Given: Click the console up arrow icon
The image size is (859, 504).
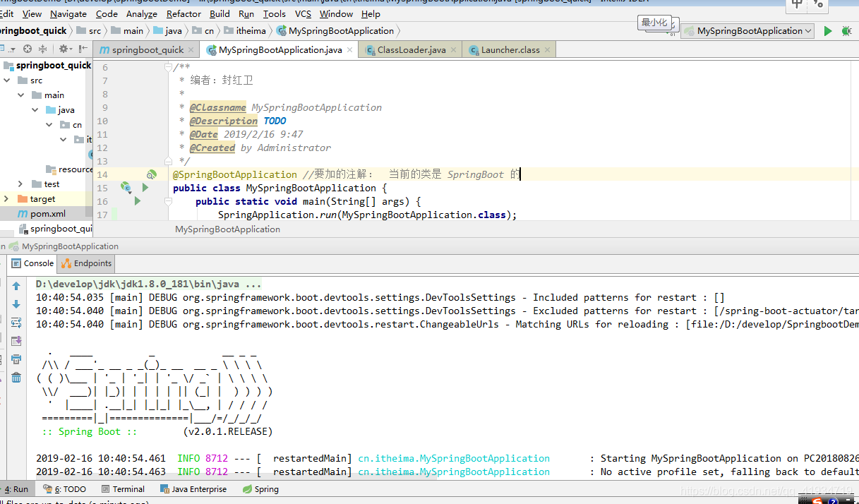Looking at the screenshot, I should point(16,287).
